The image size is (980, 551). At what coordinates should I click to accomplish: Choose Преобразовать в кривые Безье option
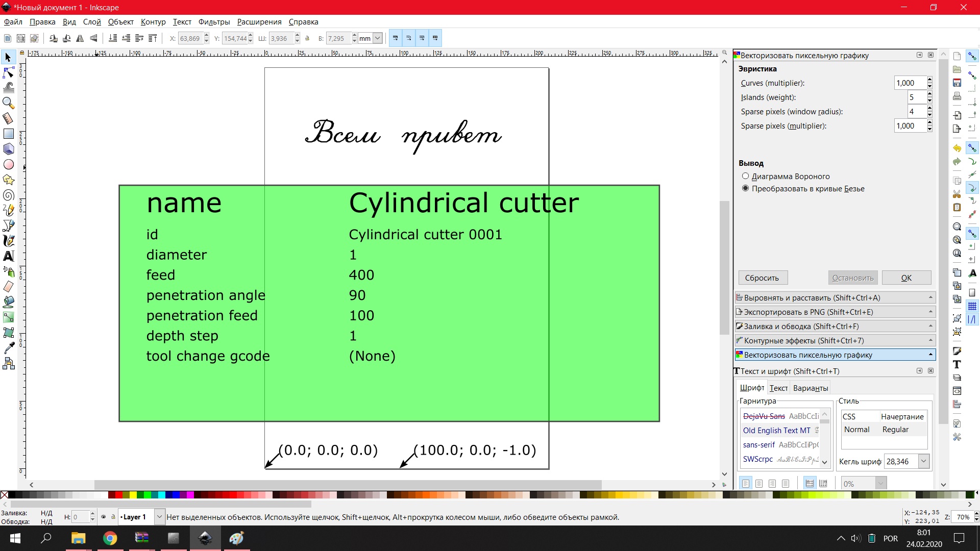click(x=745, y=188)
